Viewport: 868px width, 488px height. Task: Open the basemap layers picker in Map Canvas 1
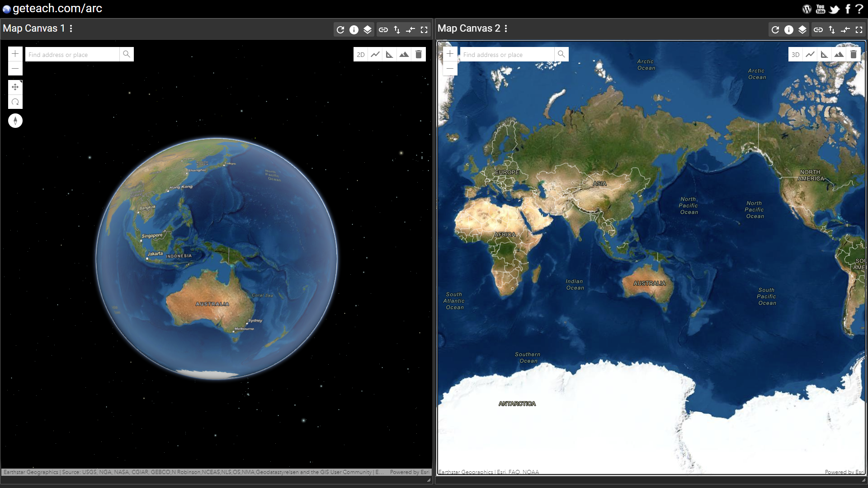368,29
